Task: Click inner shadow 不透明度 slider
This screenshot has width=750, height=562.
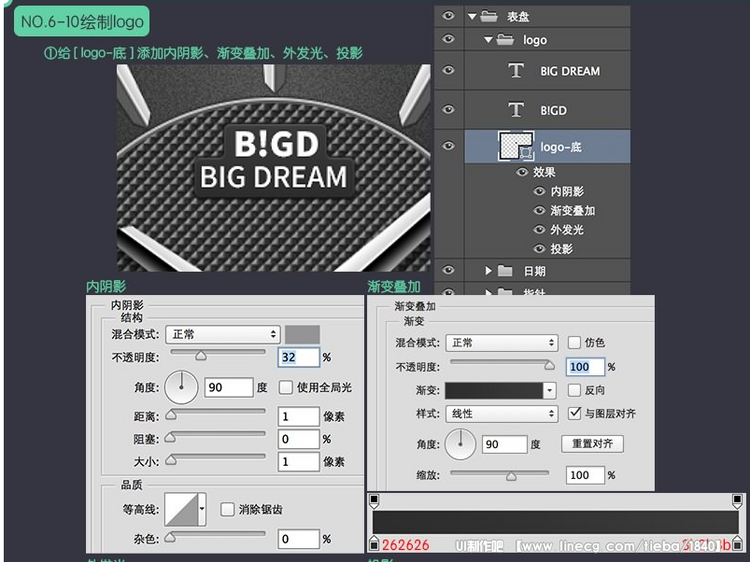Action: (218, 354)
